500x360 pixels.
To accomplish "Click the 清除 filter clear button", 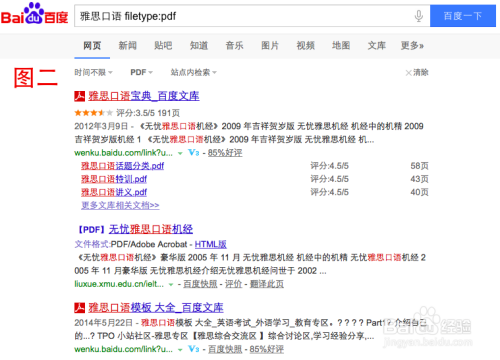I will (x=417, y=72).
